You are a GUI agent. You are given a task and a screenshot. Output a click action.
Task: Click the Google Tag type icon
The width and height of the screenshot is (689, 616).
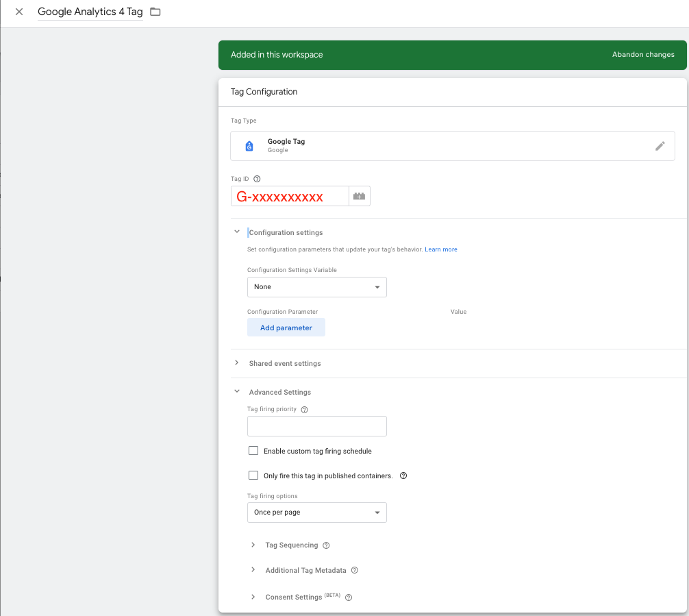point(249,146)
